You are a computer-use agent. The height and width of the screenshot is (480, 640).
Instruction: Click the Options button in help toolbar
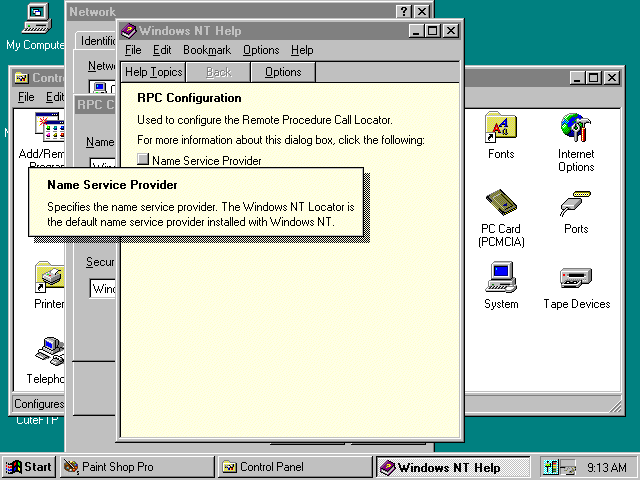(x=283, y=72)
